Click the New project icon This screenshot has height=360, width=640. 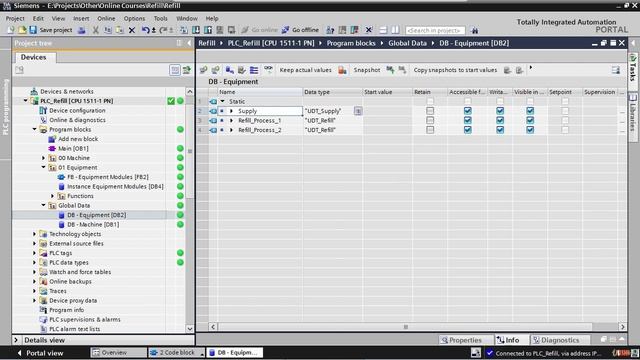[11, 30]
